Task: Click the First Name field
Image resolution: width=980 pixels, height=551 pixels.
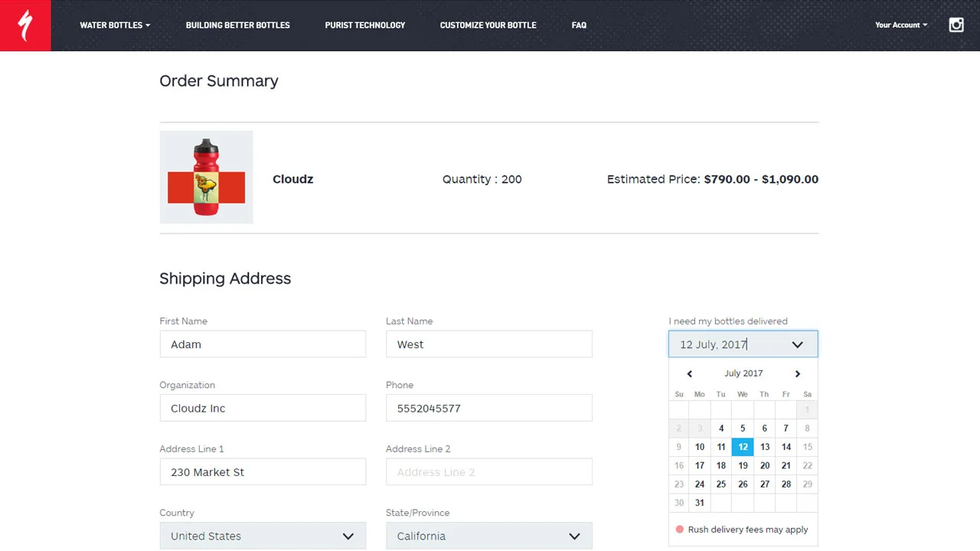Action: point(263,344)
